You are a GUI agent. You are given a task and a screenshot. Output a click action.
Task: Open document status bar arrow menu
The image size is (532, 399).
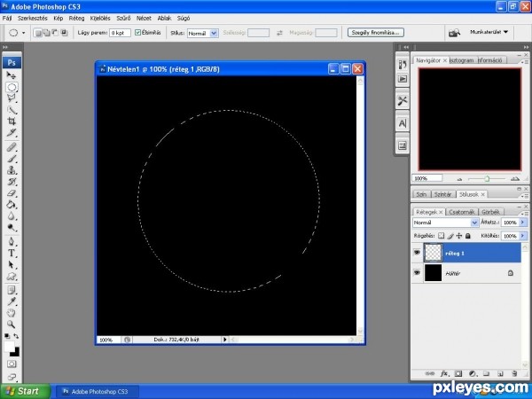[224, 340]
